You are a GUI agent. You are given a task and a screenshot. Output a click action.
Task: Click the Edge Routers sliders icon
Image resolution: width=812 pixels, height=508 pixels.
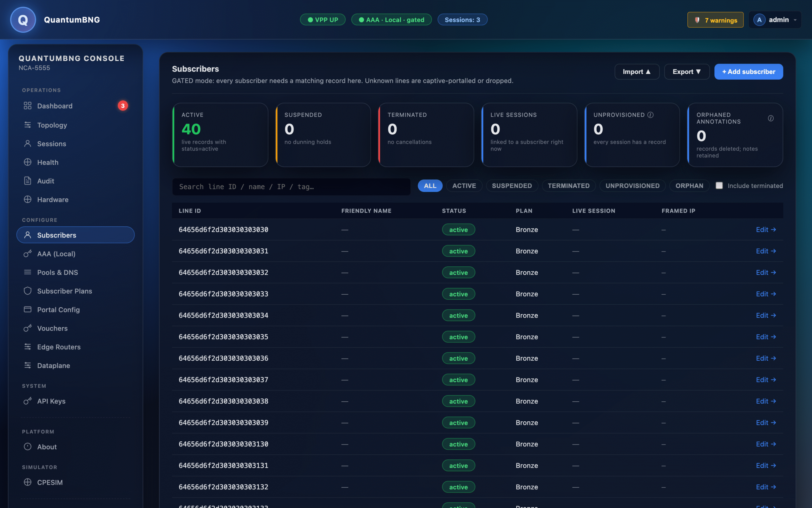28,347
